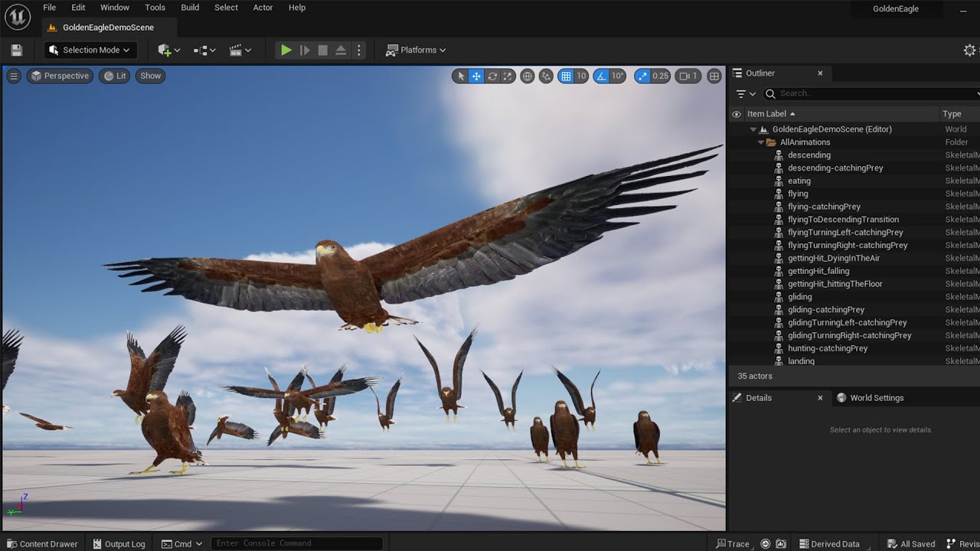Open the Tools menu
980x551 pixels.
pos(155,8)
